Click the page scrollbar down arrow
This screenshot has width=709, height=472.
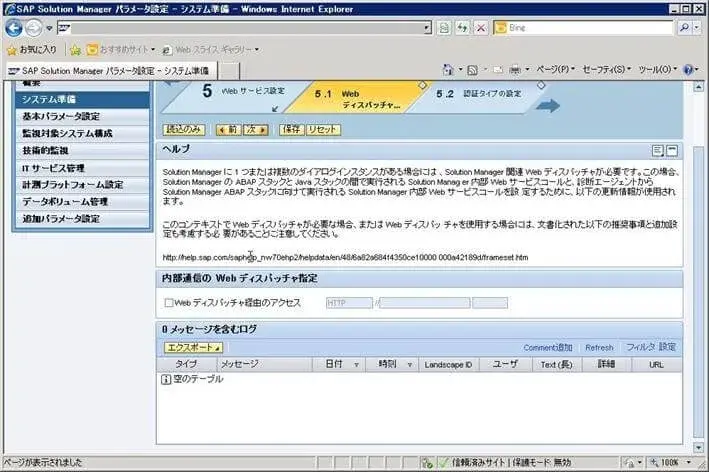pyautogui.click(x=699, y=448)
